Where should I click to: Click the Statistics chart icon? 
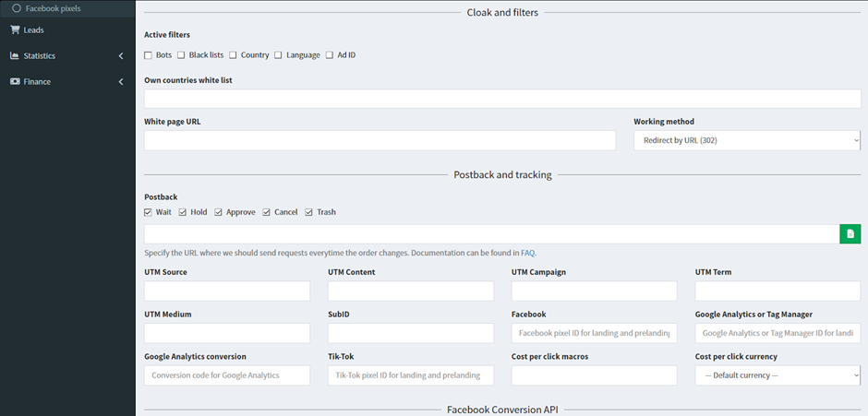click(15, 55)
